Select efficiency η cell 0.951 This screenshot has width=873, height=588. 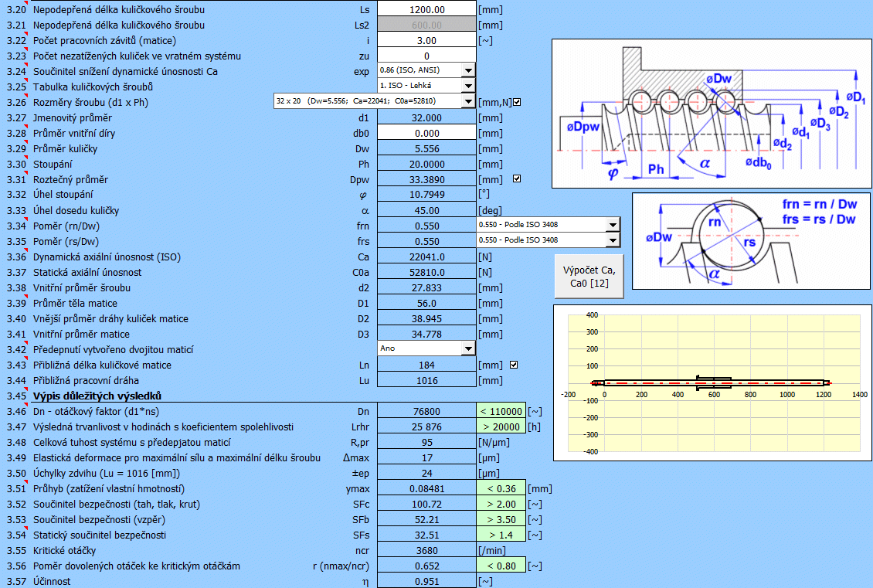click(427, 581)
